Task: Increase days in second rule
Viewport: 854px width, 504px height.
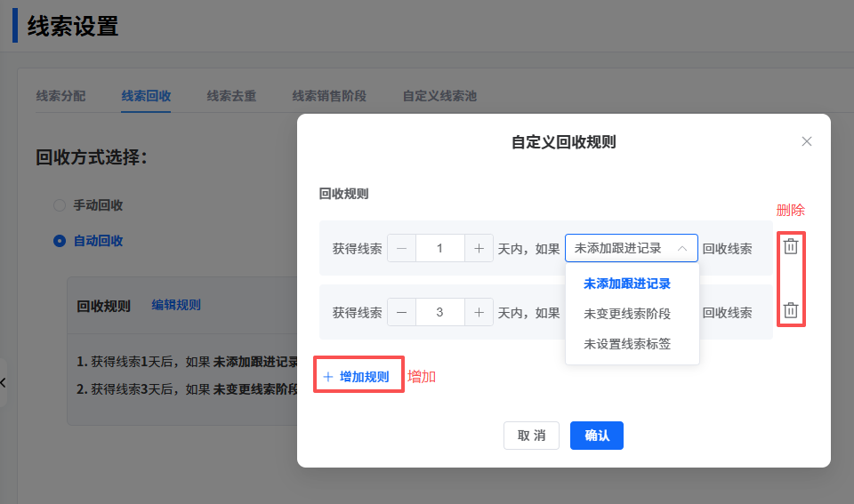Action: pyautogui.click(x=479, y=313)
